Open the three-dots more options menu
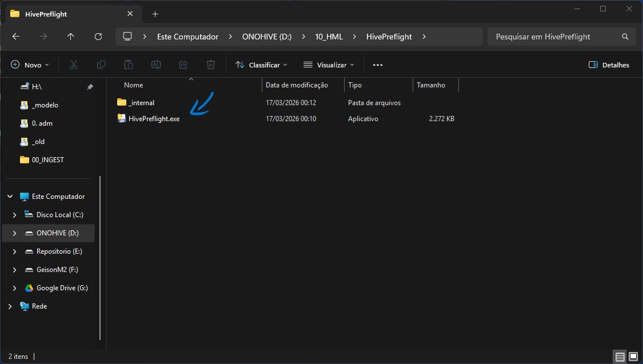This screenshot has height=364, width=643. 378,65
